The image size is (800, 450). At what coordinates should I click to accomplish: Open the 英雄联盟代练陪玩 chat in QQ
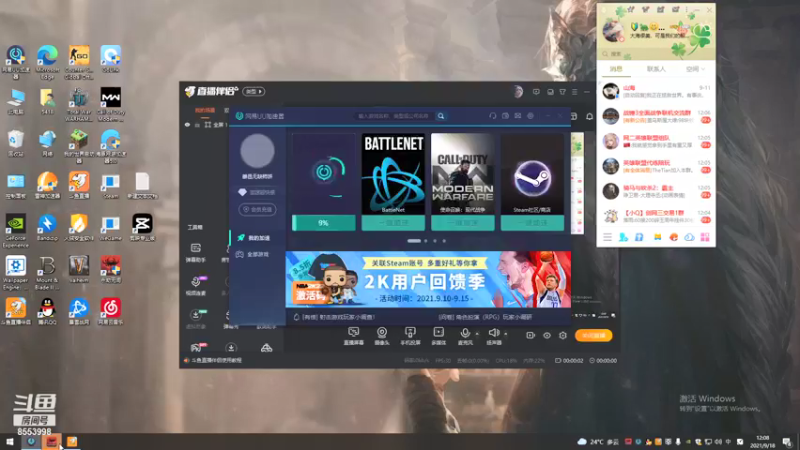656,166
